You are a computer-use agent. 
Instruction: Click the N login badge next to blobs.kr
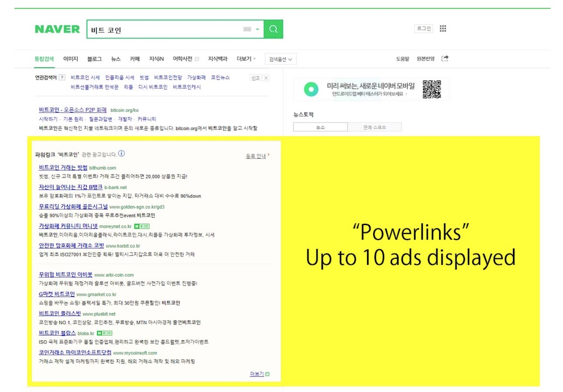coord(105,333)
